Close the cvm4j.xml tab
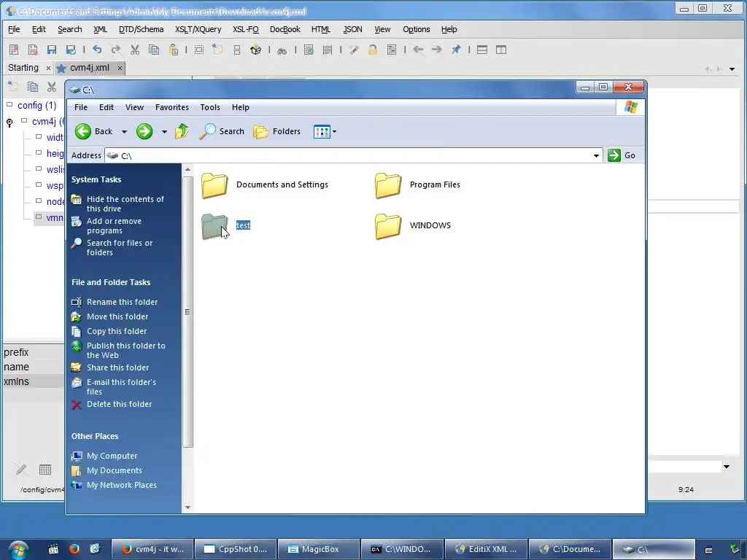This screenshot has width=747, height=560. tap(120, 68)
